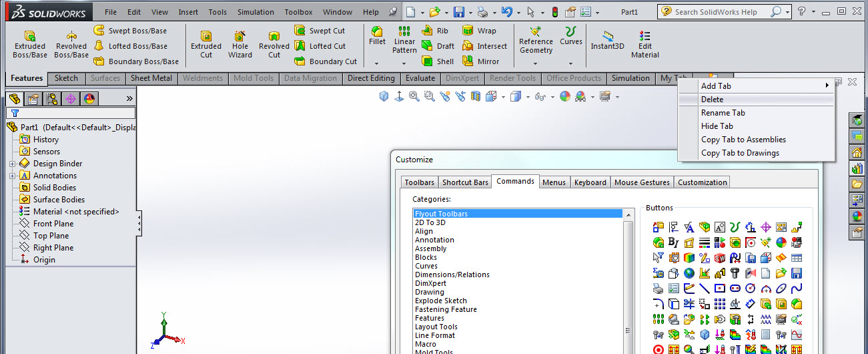868x354 pixels.
Task: Click Lofted Boss/Base command
Action: click(x=130, y=46)
